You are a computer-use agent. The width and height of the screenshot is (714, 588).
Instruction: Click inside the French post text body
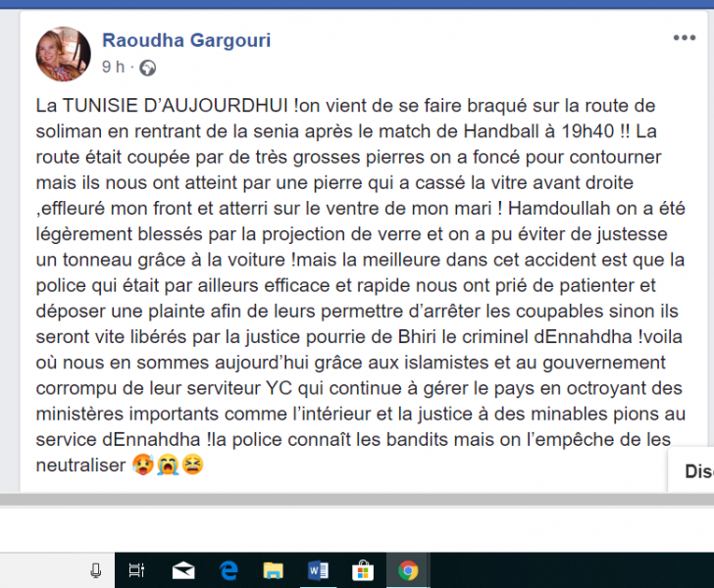(360, 285)
